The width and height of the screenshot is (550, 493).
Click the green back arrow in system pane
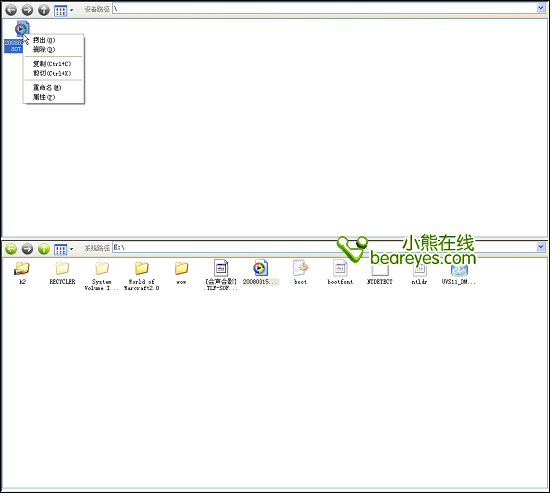click(x=11, y=249)
